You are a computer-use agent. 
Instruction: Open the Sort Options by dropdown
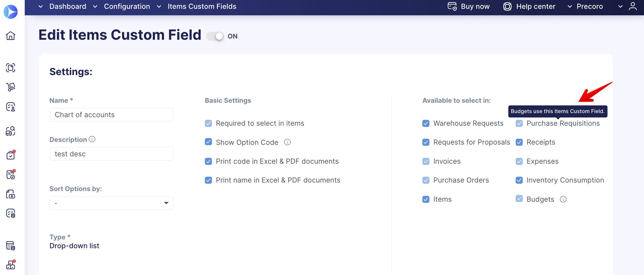click(x=111, y=203)
